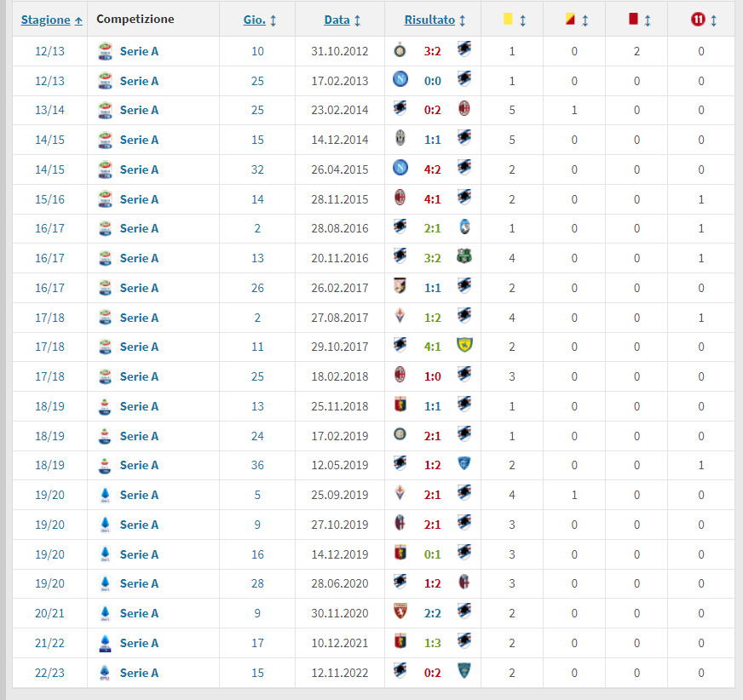Open the 3:2 result of the 31.10.2012 match

coord(432,51)
